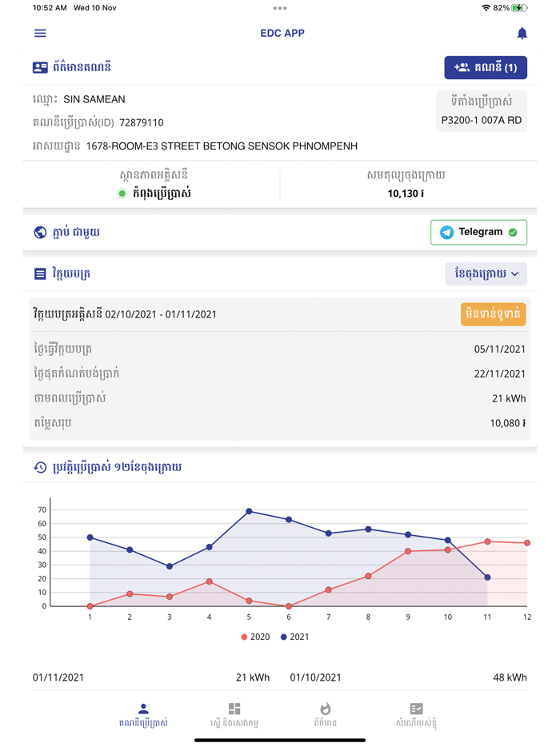Select the user account tab
Viewport: 560px width, 747px height.
143,713
